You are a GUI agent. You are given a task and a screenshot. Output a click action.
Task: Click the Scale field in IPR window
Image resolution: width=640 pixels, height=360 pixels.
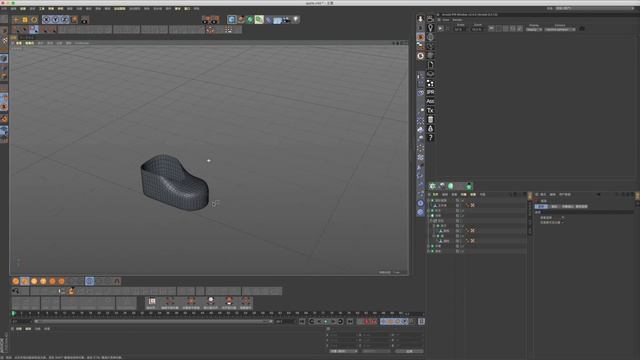coord(460,29)
